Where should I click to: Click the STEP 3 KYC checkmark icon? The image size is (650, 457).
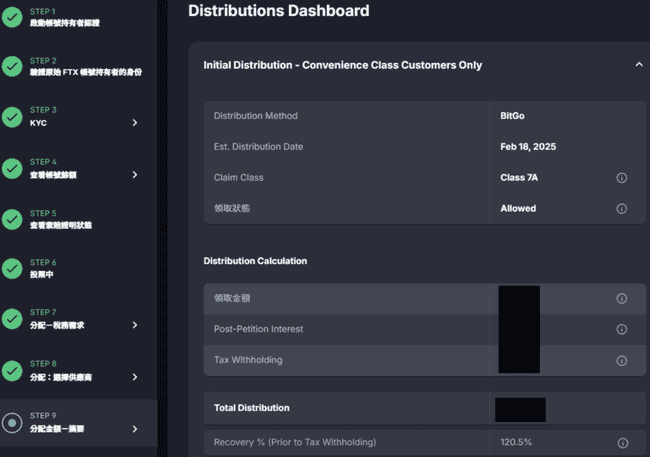pyautogui.click(x=12, y=117)
